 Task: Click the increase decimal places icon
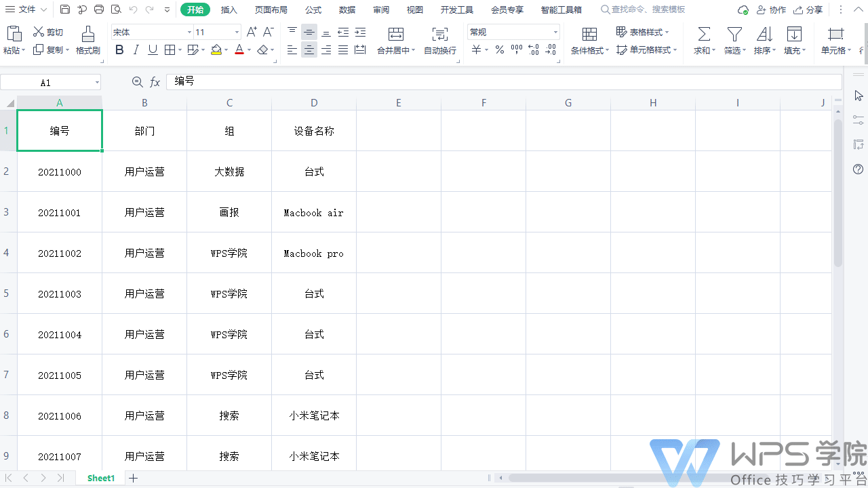point(534,49)
